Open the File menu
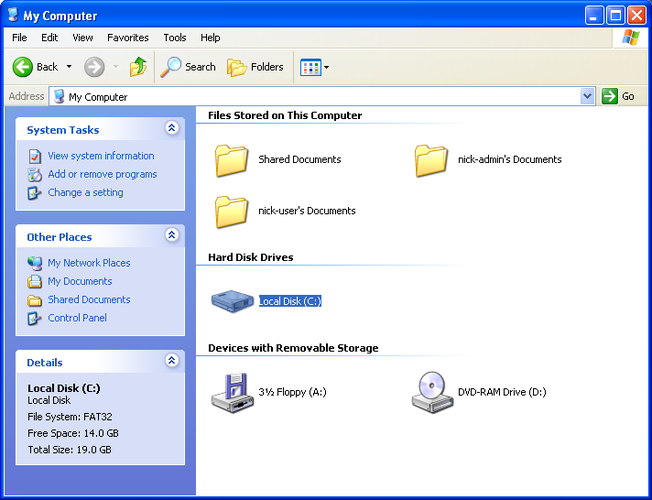Image resolution: width=652 pixels, height=500 pixels. (20, 38)
